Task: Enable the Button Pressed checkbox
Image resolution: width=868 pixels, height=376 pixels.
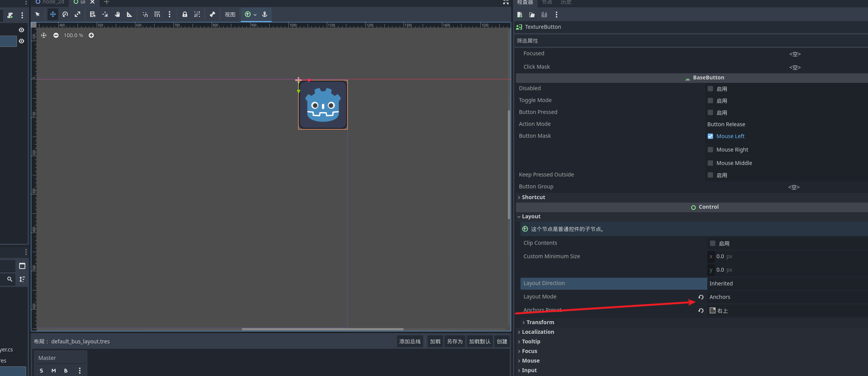Action: click(x=710, y=112)
